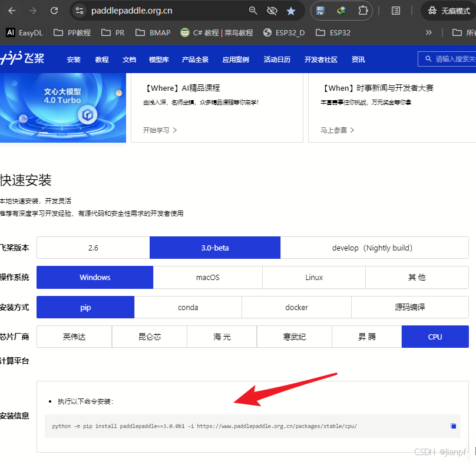Open the 文档 navigation menu
The height and width of the screenshot is (461, 476).
point(129,60)
